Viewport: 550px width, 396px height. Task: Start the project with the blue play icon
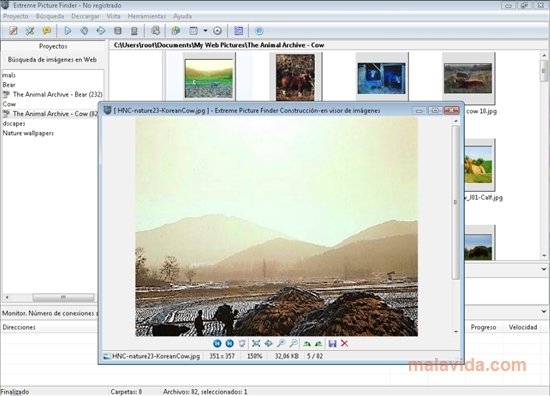click(68, 31)
